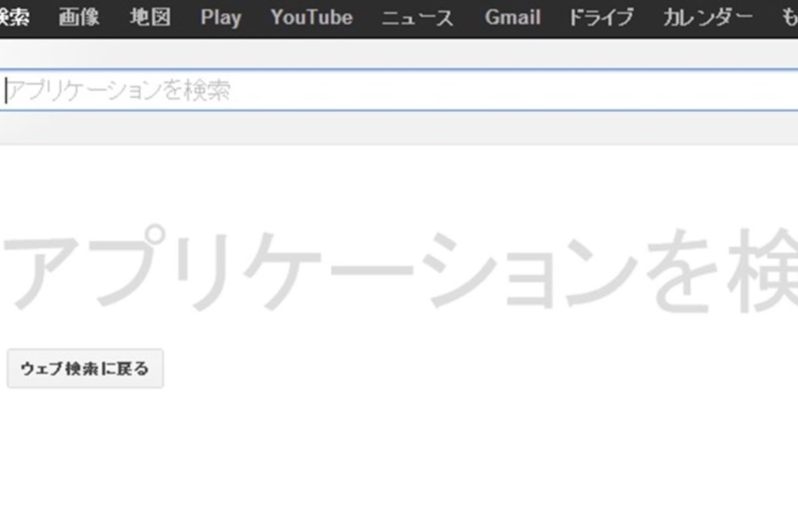Viewport: 798px width, 532px height.
Task: Focus the アプリケーションを検索 search field
Action: [x=399, y=90]
